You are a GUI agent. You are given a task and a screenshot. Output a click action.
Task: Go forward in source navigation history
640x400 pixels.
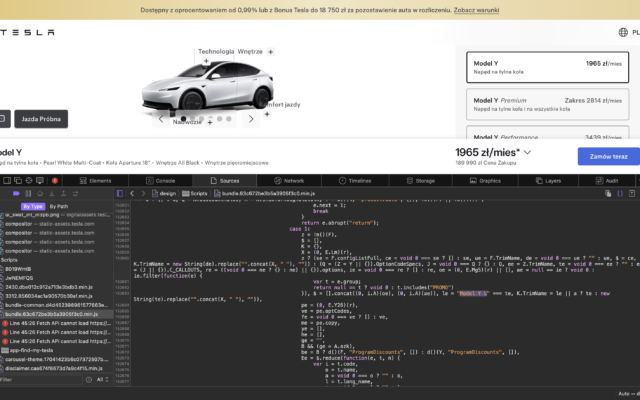tap(143, 193)
